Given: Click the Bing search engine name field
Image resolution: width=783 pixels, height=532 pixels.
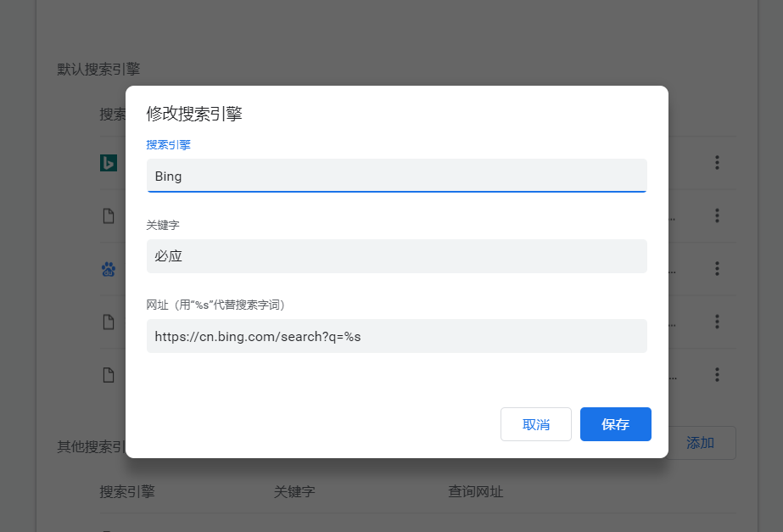Looking at the screenshot, I should coord(396,176).
